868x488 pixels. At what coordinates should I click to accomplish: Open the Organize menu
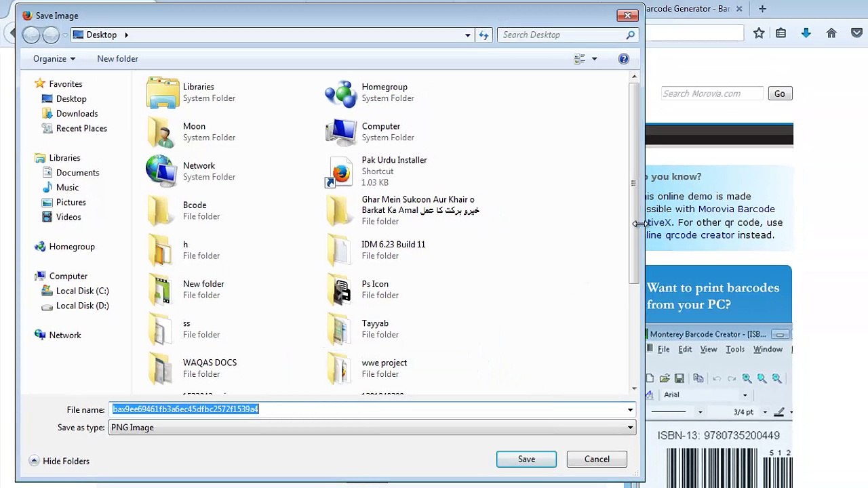54,59
